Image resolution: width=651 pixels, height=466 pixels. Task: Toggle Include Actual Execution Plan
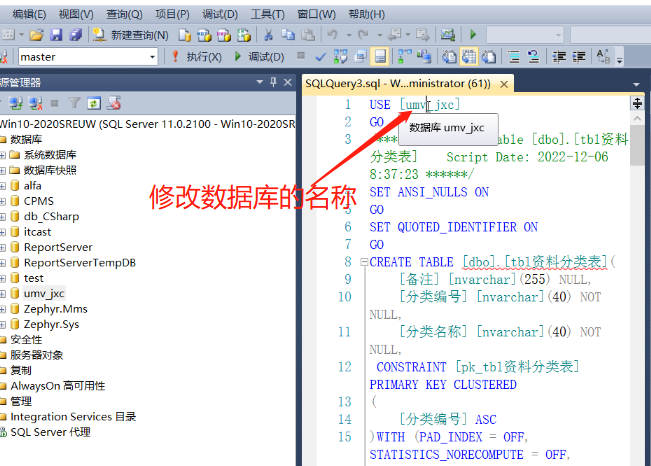(405, 56)
